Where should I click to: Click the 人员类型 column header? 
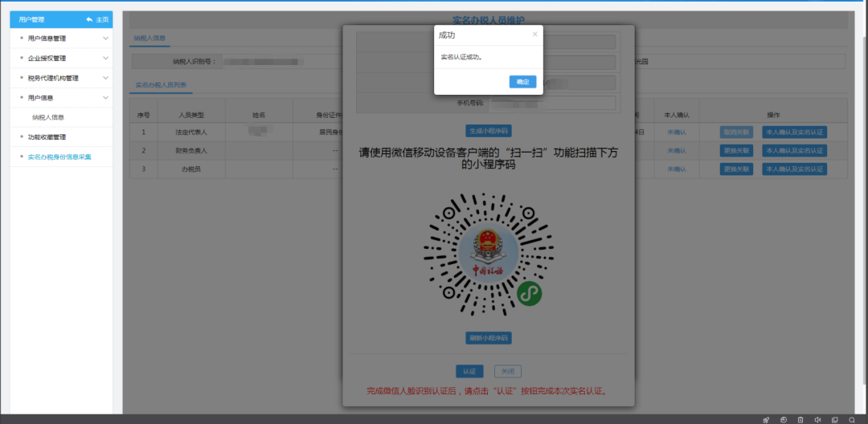(191, 115)
